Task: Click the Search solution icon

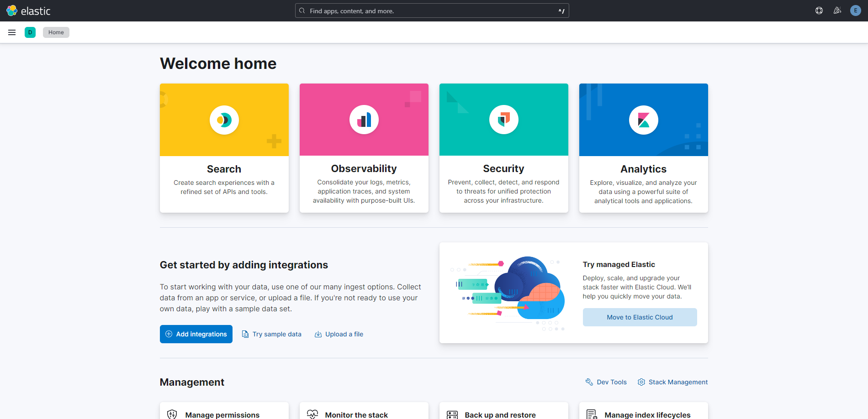Action: [224, 120]
